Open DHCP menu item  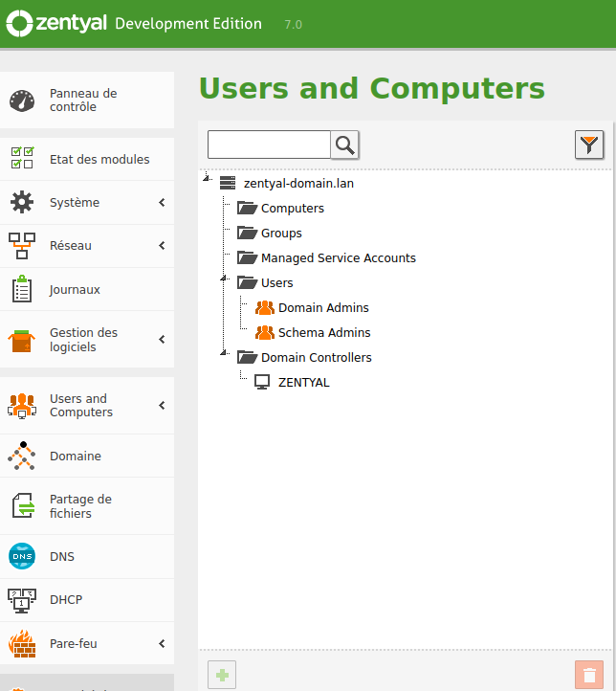pyautogui.click(x=87, y=600)
